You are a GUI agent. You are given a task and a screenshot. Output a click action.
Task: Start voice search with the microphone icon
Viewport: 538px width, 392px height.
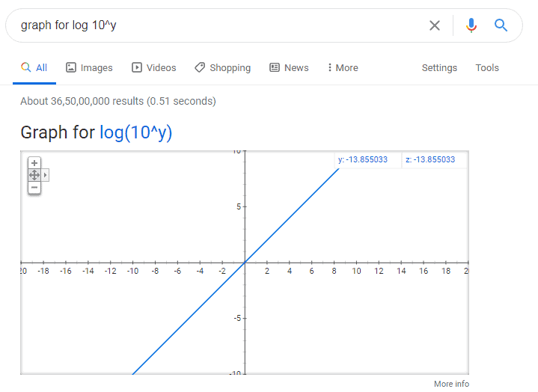(471, 25)
